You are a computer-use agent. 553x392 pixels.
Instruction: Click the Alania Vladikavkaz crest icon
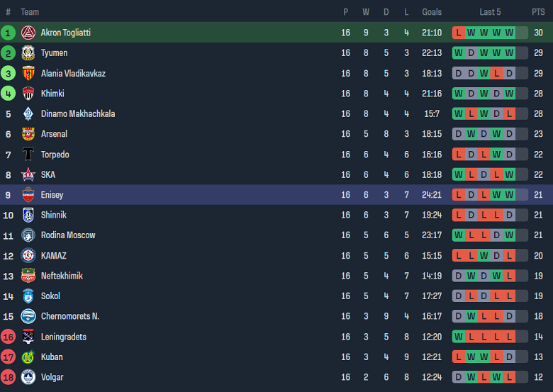(x=28, y=74)
